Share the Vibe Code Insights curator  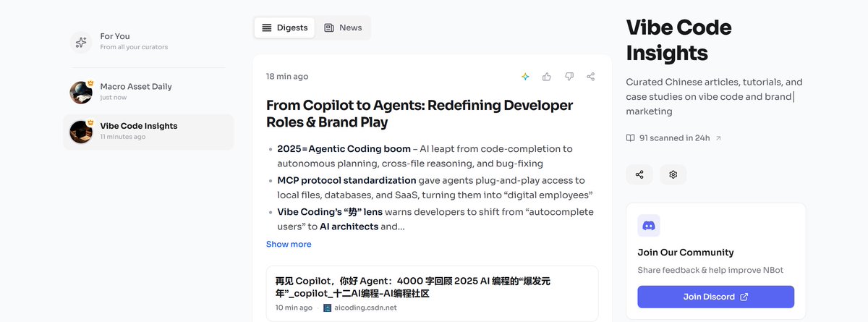pos(639,174)
